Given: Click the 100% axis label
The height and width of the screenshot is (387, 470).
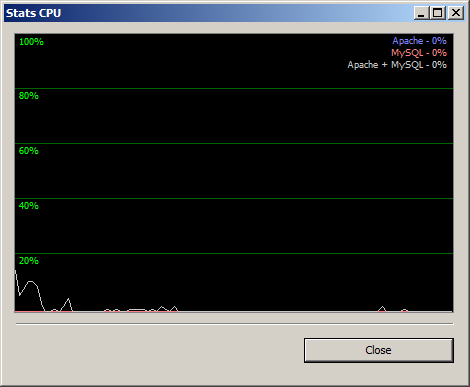Looking at the screenshot, I should (31, 42).
